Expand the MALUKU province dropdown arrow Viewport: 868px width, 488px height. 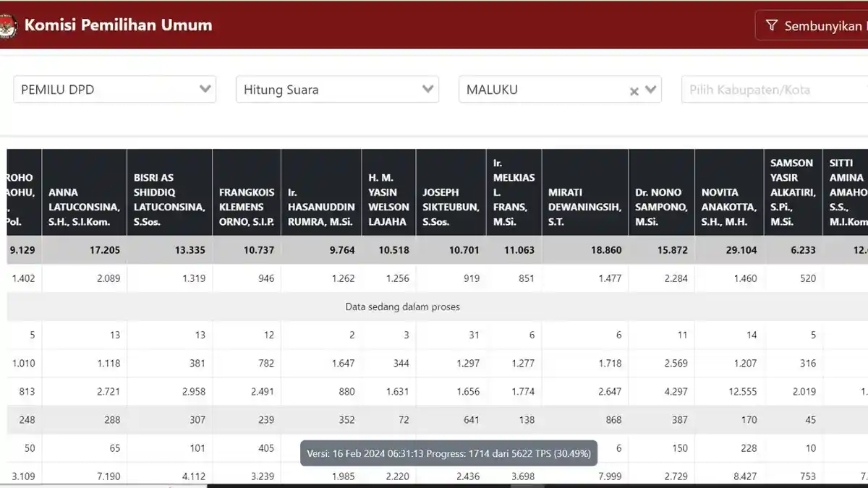[650, 90]
